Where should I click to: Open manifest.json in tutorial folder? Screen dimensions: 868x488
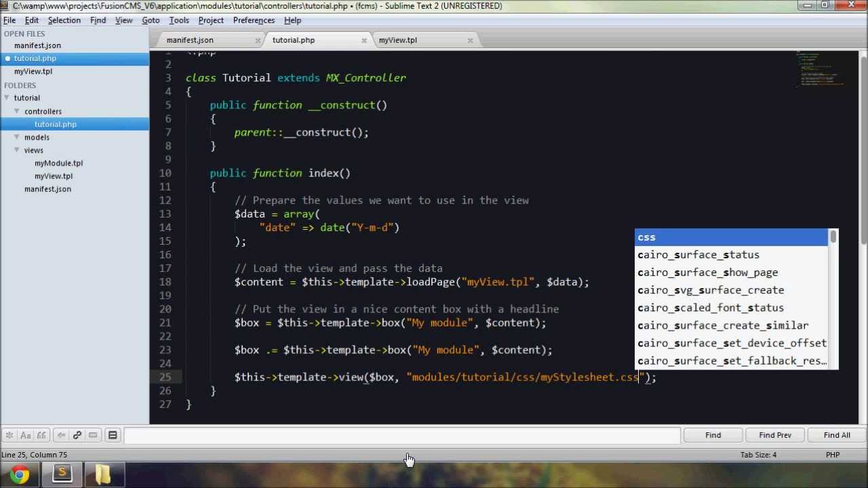tap(47, 188)
